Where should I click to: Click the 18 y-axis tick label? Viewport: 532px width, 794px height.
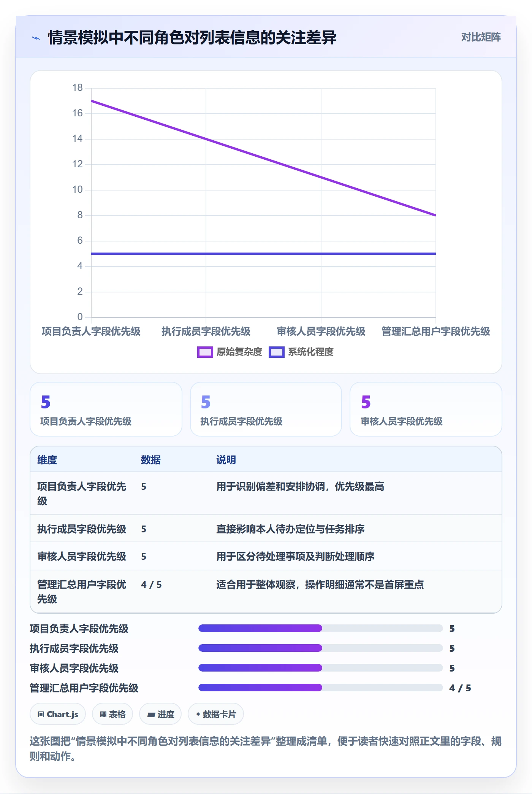pos(78,88)
